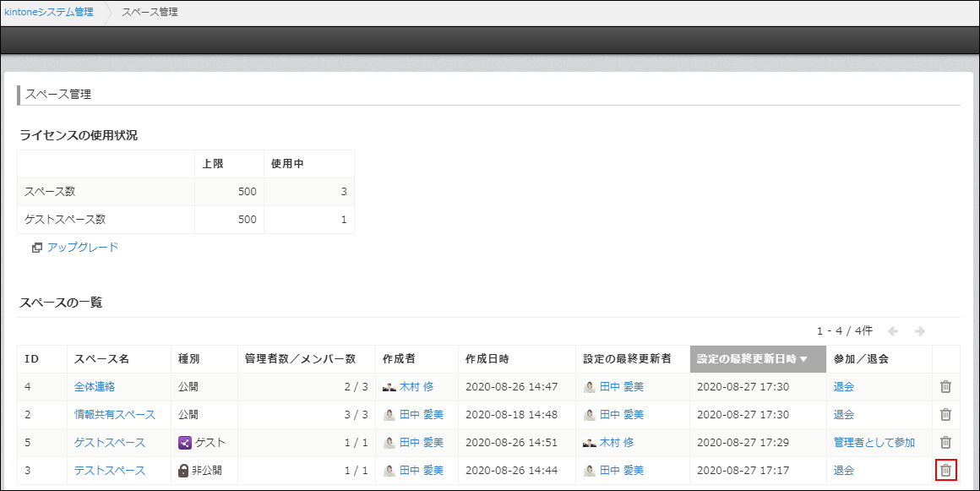The image size is (980, 491).
Task: Click the lock icon in テストスペース row
Action: (x=185, y=470)
